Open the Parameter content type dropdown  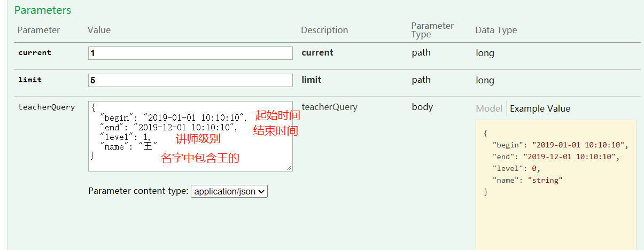[229, 191]
